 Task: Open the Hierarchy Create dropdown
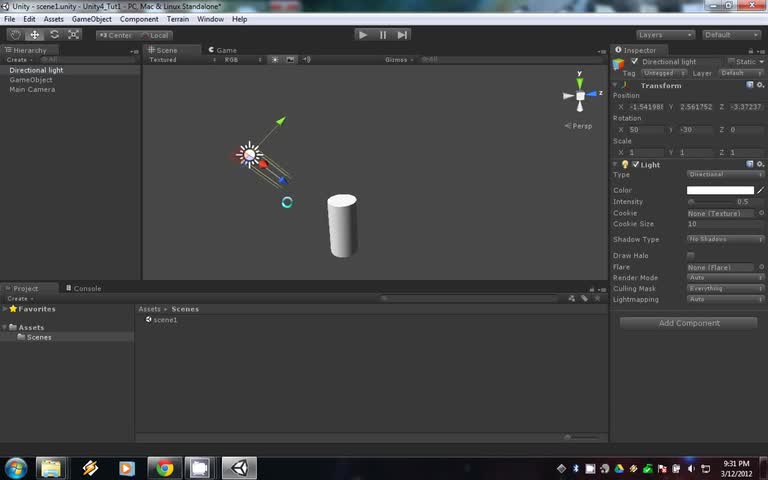19,60
